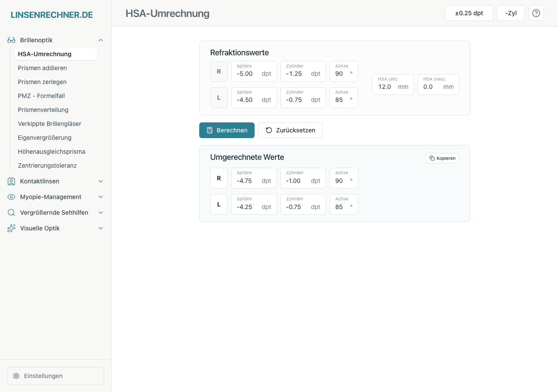
Task: Toggle the ±0.25 dpt rounding option
Action: pos(469,13)
